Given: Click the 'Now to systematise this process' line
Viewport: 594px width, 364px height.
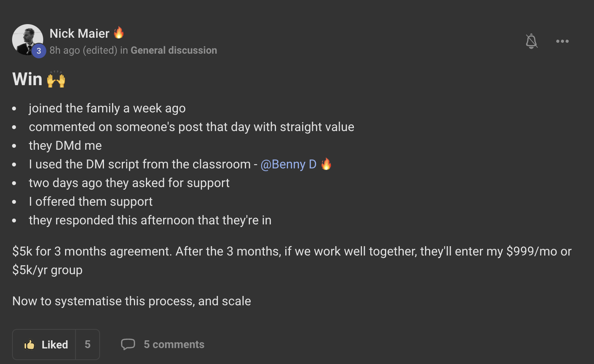Looking at the screenshot, I should tap(132, 301).
